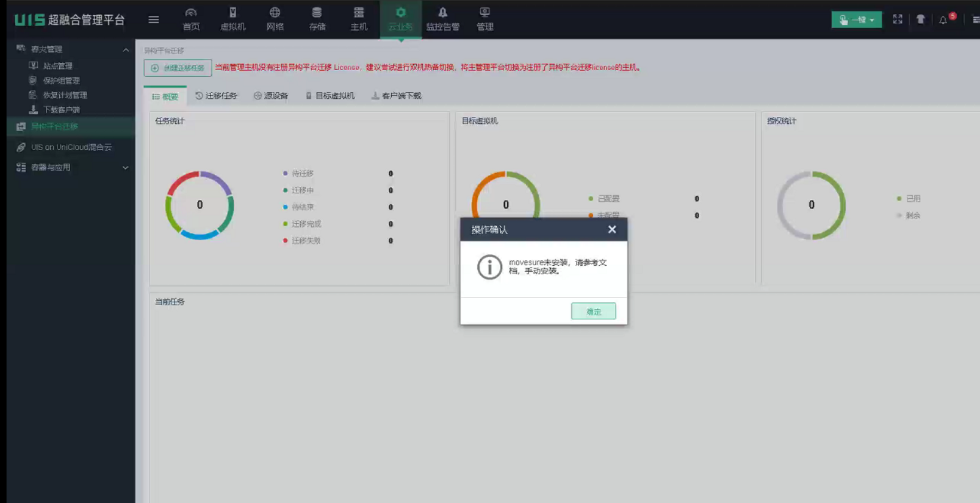The image size is (980, 503).
Task: Expand the 容器与应用 sidebar group chevron
Action: (x=126, y=167)
